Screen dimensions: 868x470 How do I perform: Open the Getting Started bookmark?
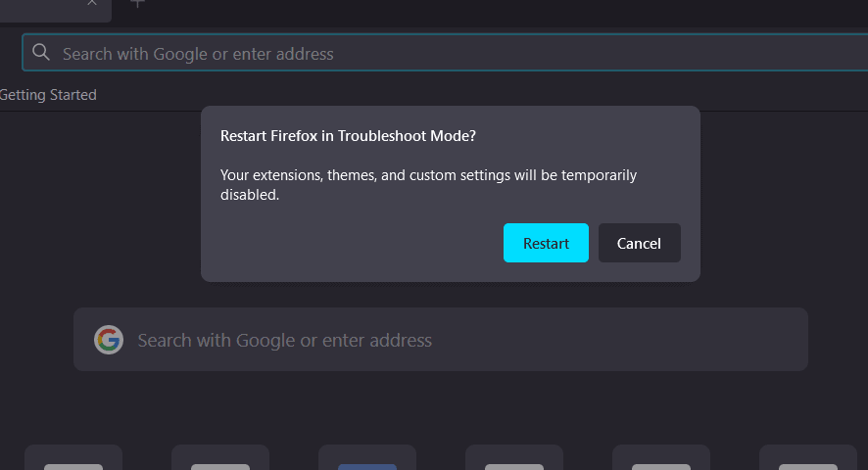tap(47, 95)
